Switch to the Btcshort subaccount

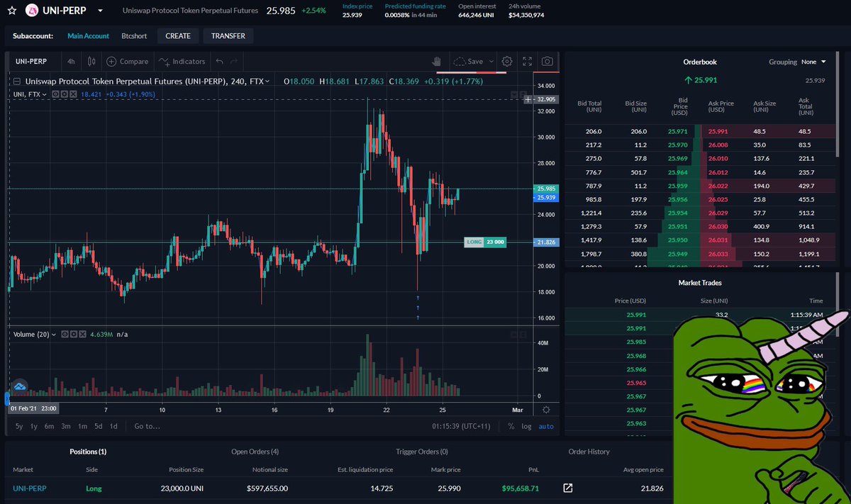[135, 35]
